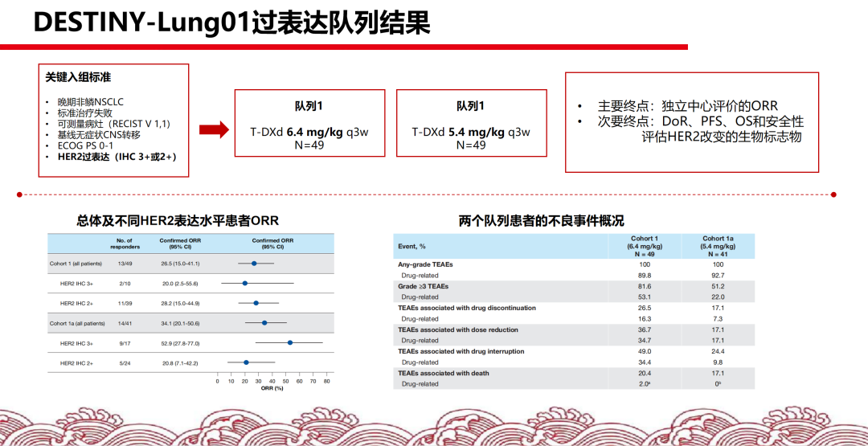Click the responders value 2/10
This screenshot has height=446, width=868.
point(125,284)
